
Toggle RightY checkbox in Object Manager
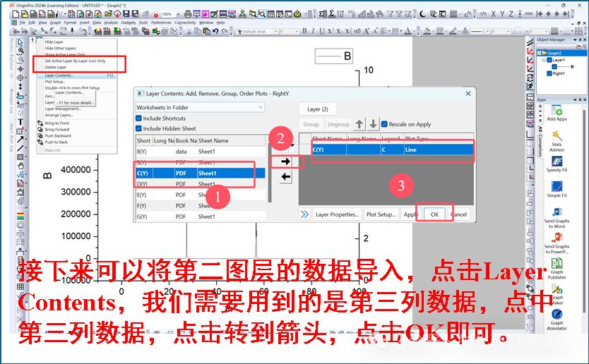tap(549, 73)
